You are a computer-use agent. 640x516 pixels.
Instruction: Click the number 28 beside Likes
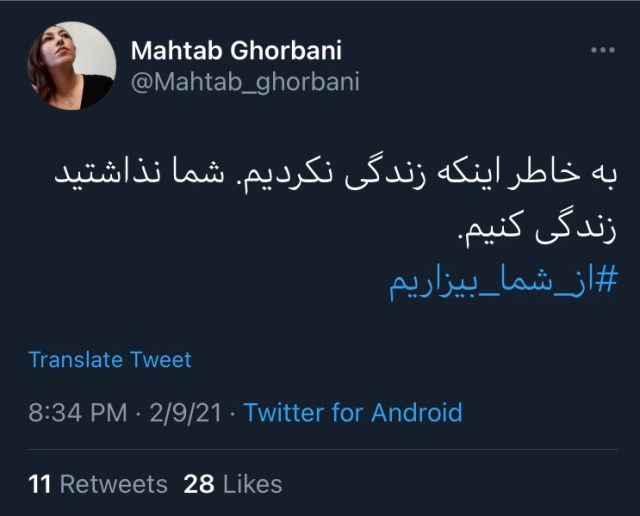click(199, 484)
